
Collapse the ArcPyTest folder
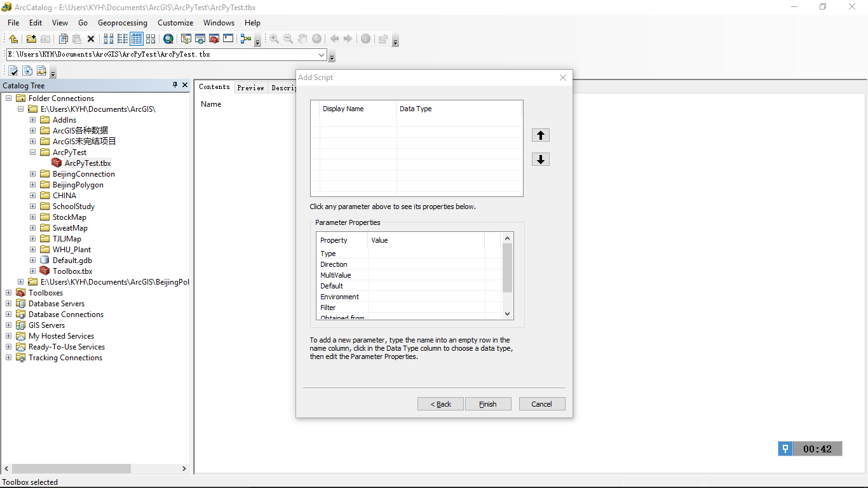pyautogui.click(x=32, y=152)
